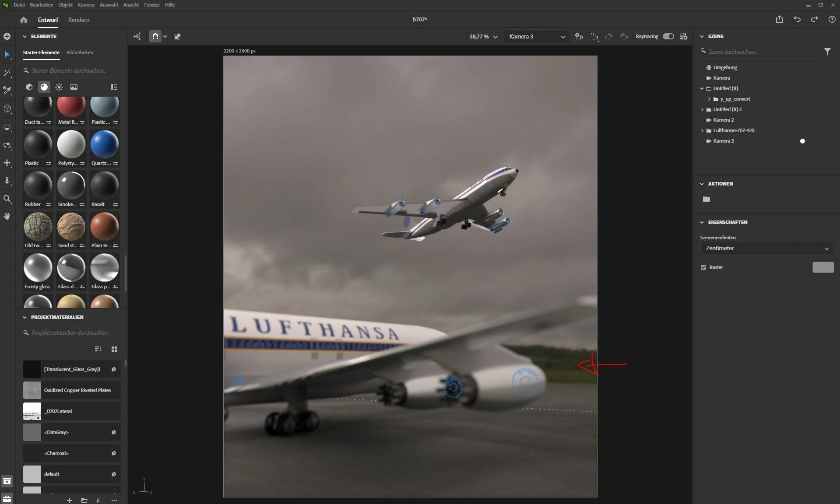
Task: Open the Kamera menu
Action: [86, 5]
